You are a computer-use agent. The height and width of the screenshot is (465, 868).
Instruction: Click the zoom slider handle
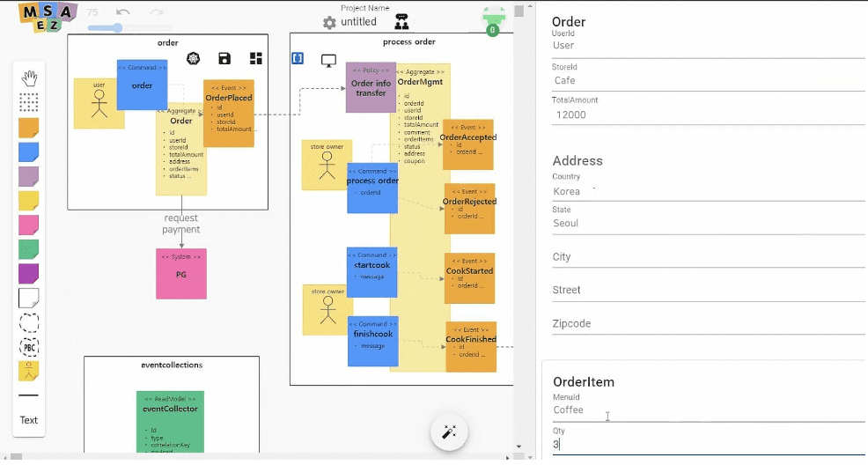coord(117,28)
